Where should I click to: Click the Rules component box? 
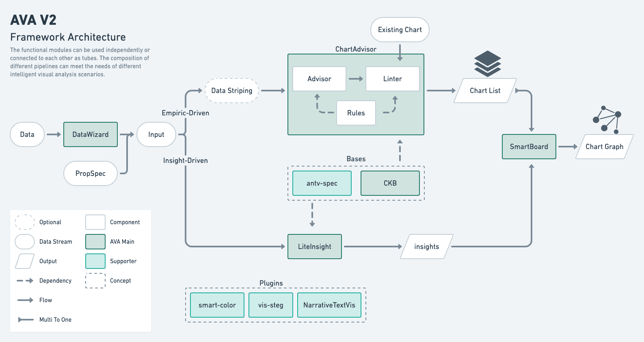click(x=356, y=113)
